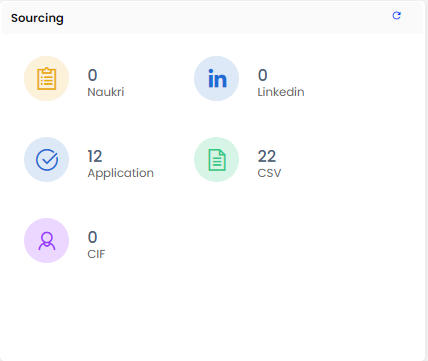This screenshot has width=428, height=361.
Task: Click the CIF count showing 0
Action: coord(93,237)
